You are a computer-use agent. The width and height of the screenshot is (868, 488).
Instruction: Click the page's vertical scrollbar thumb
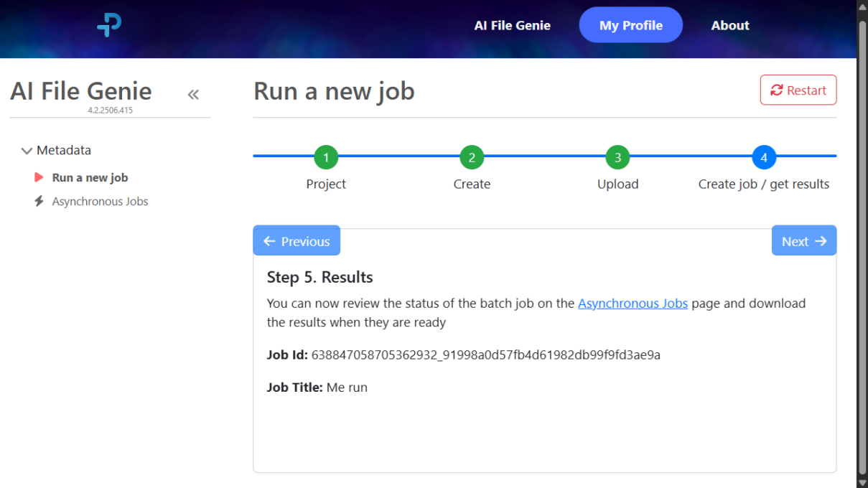(862, 244)
